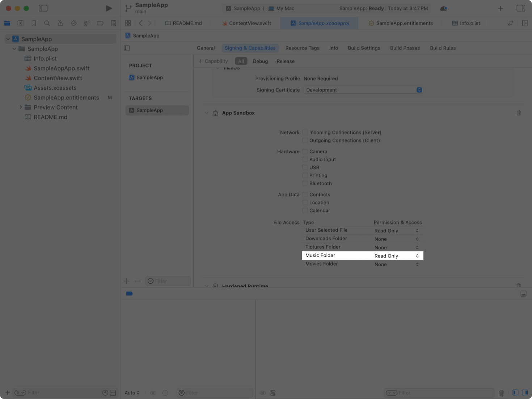Open the ContentView.swift editor tab
532x399 pixels.
click(x=250, y=23)
